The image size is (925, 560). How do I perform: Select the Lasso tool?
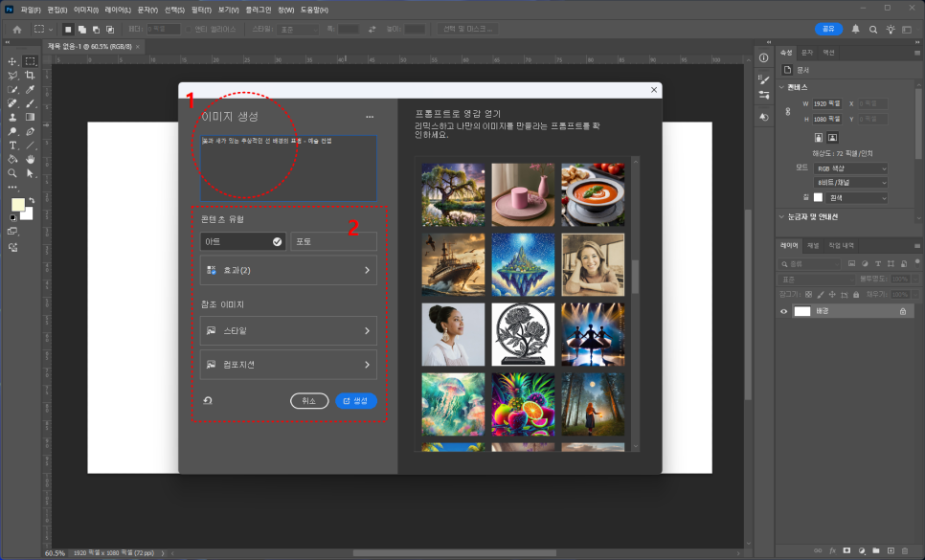point(12,76)
